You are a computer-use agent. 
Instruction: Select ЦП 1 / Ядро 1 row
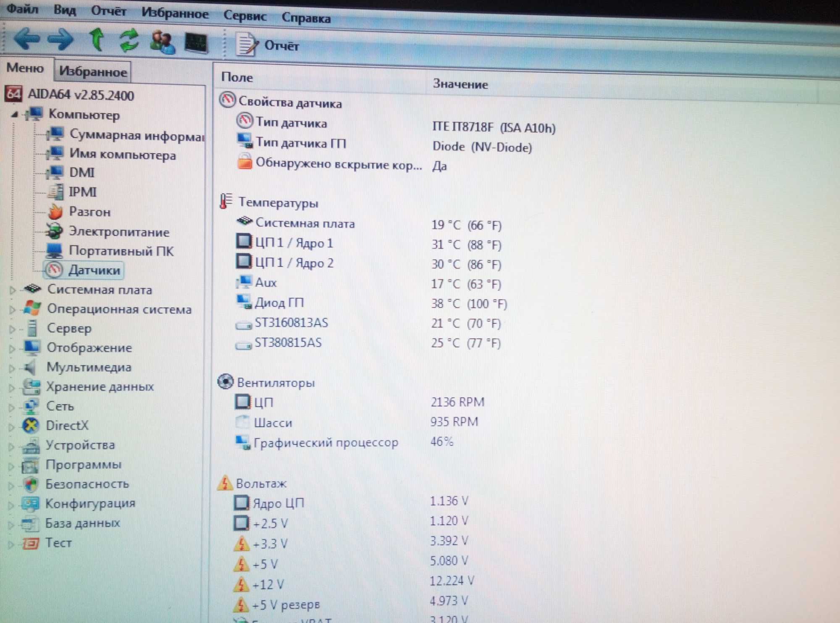(368, 243)
